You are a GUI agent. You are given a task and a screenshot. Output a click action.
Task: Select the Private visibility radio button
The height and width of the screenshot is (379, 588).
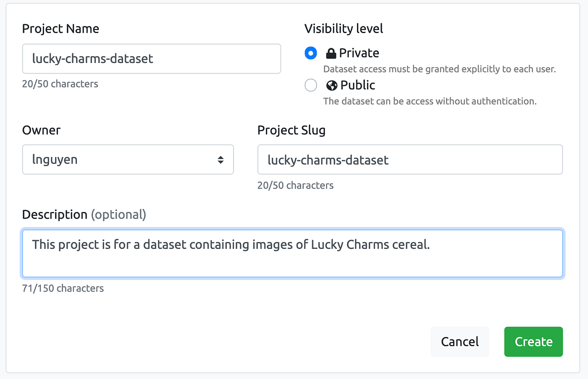point(311,53)
